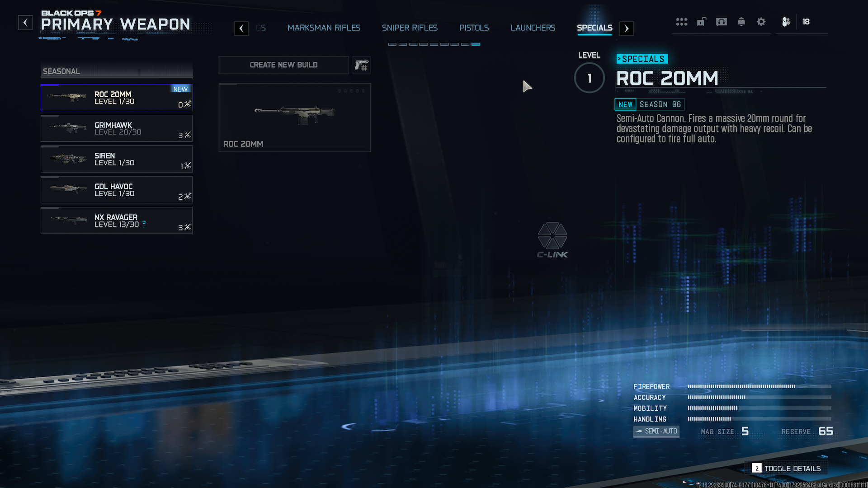868x488 pixels.
Task: Click attachment icon on SIREN row
Action: point(188,165)
